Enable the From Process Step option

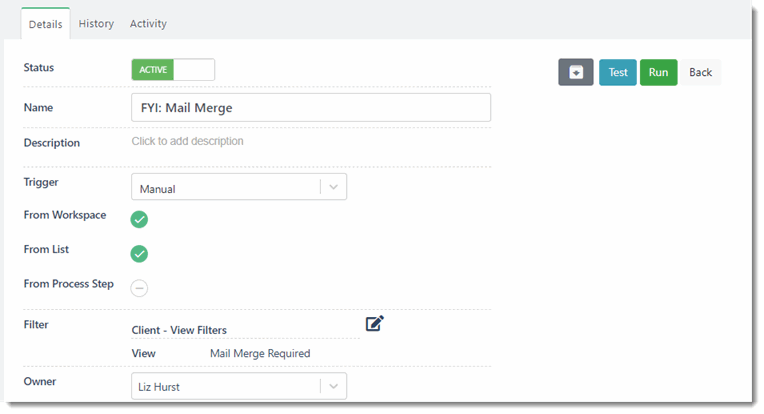click(139, 288)
